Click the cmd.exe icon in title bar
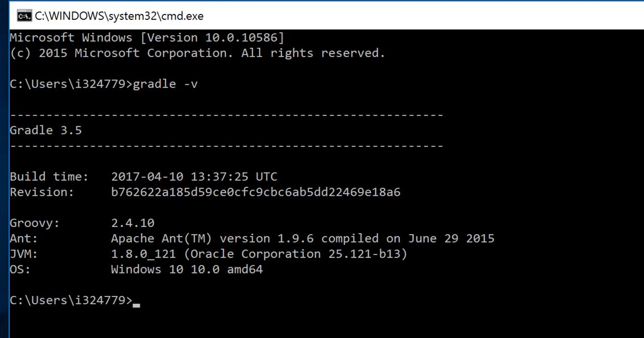The width and height of the screenshot is (644, 338). coord(23,16)
